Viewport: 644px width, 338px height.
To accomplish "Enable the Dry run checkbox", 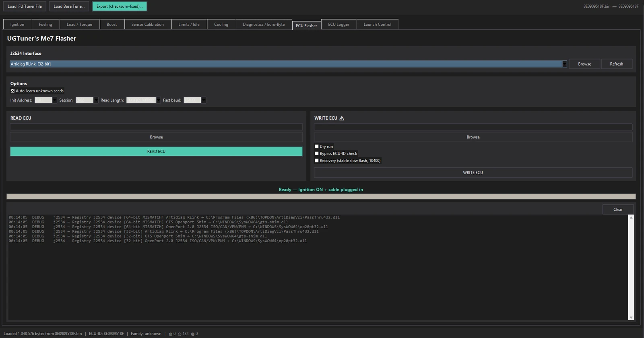I will pos(317,146).
